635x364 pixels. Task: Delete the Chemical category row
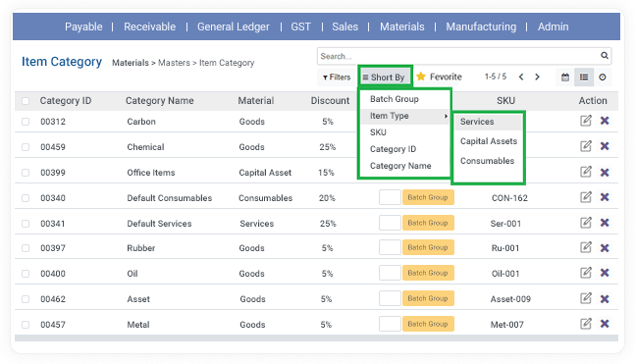(605, 146)
